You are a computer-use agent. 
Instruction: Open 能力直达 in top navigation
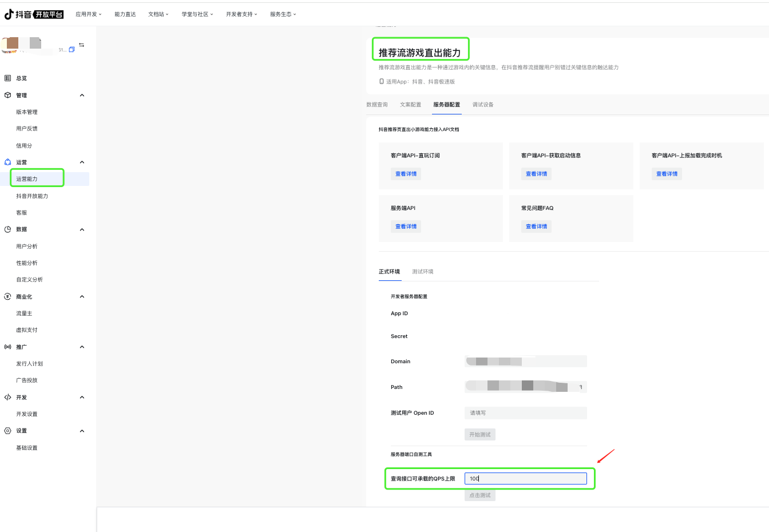125,14
